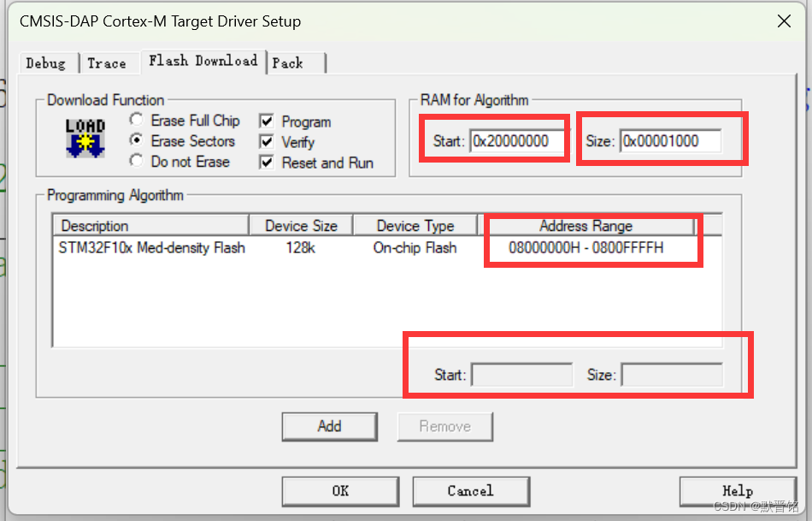Choose the Erase Sectors option
Image resolution: width=812 pixels, height=521 pixels.
(136, 141)
